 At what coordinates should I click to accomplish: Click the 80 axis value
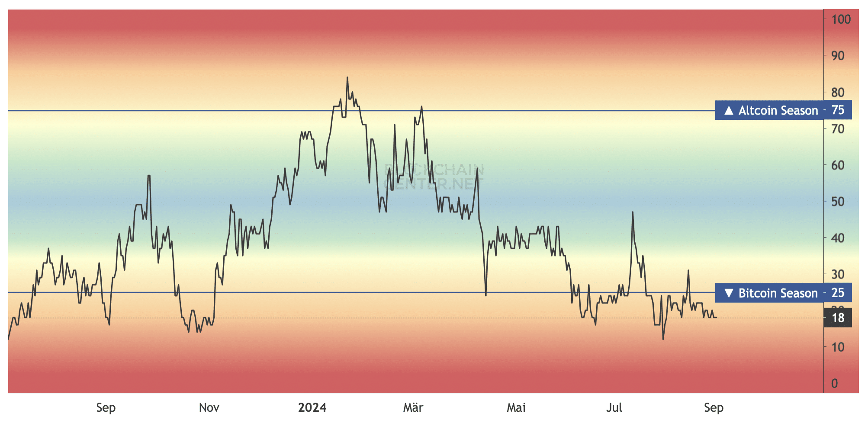[838, 92]
